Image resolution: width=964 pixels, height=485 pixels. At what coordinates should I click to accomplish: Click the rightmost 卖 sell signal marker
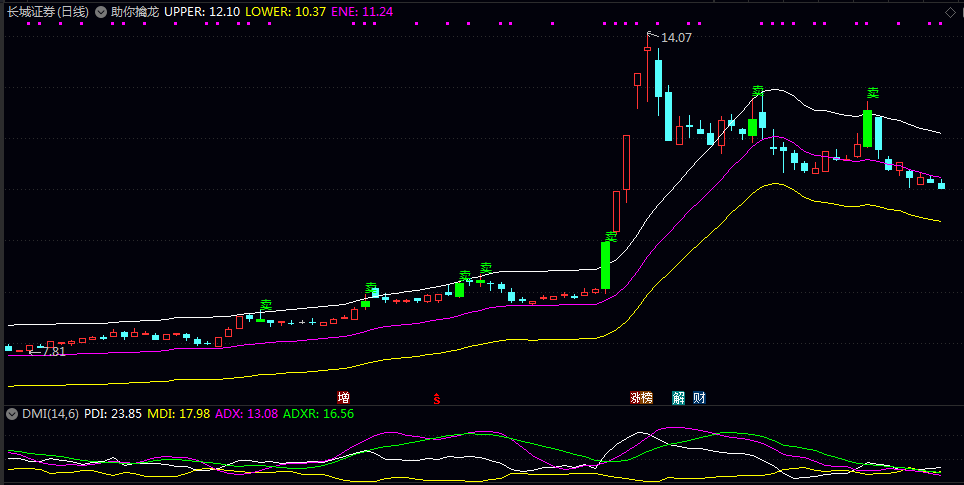click(873, 93)
